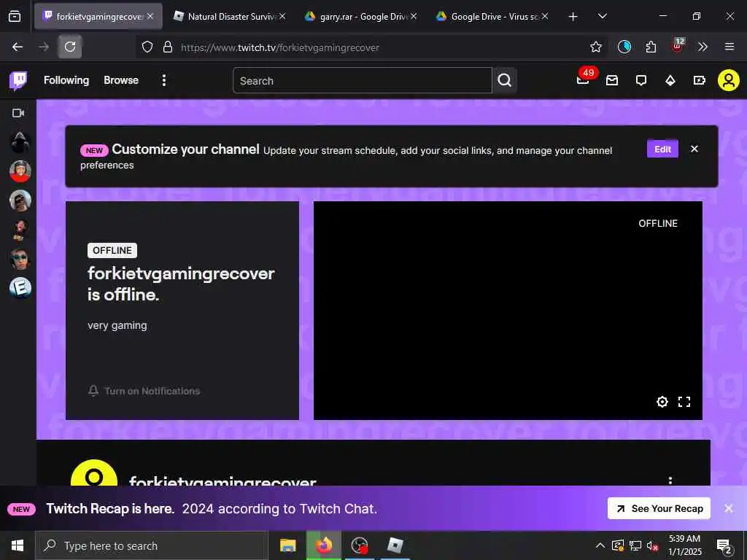Click the muted volume tray icon

coord(652,545)
